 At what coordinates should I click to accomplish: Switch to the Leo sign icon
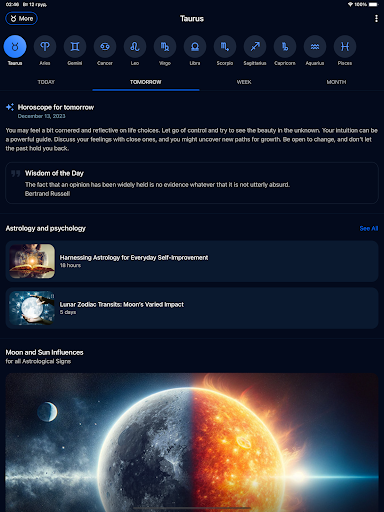[135, 46]
